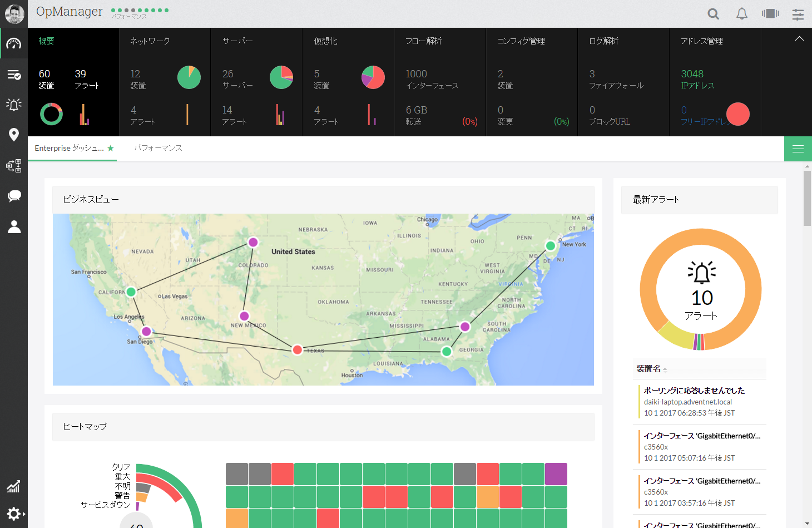The height and width of the screenshot is (528, 812).
Task: Open the settings sliders icon in header
Action: [798, 14]
